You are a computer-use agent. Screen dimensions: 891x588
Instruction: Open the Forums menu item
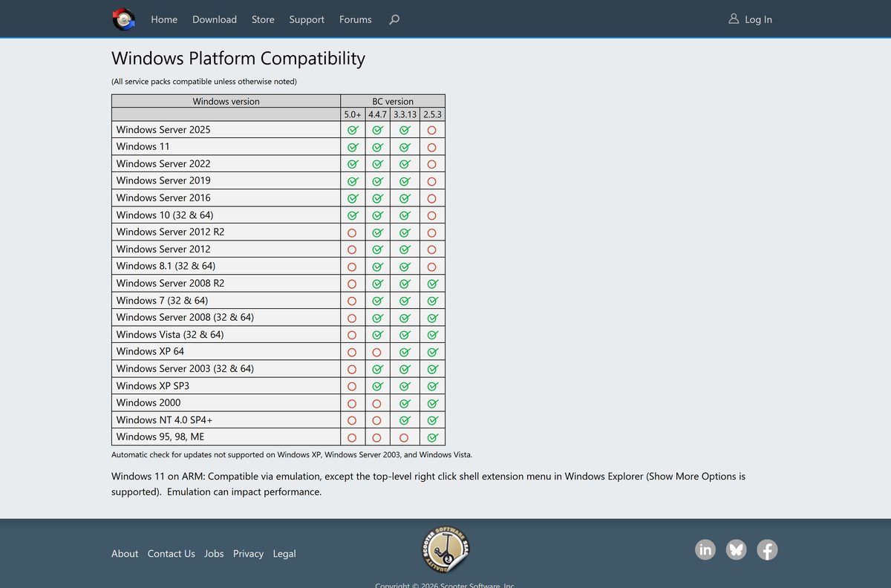click(x=356, y=19)
